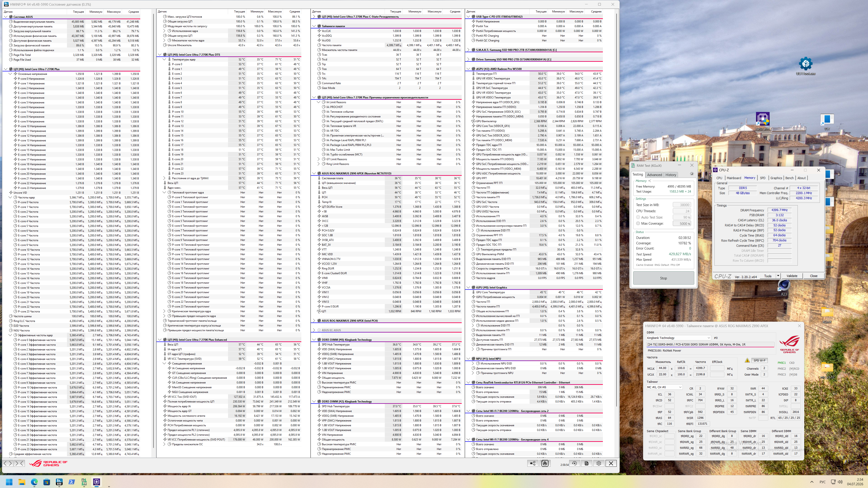Open the Windows Start menu
Image resolution: width=868 pixels, height=488 pixels.
point(9,482)
